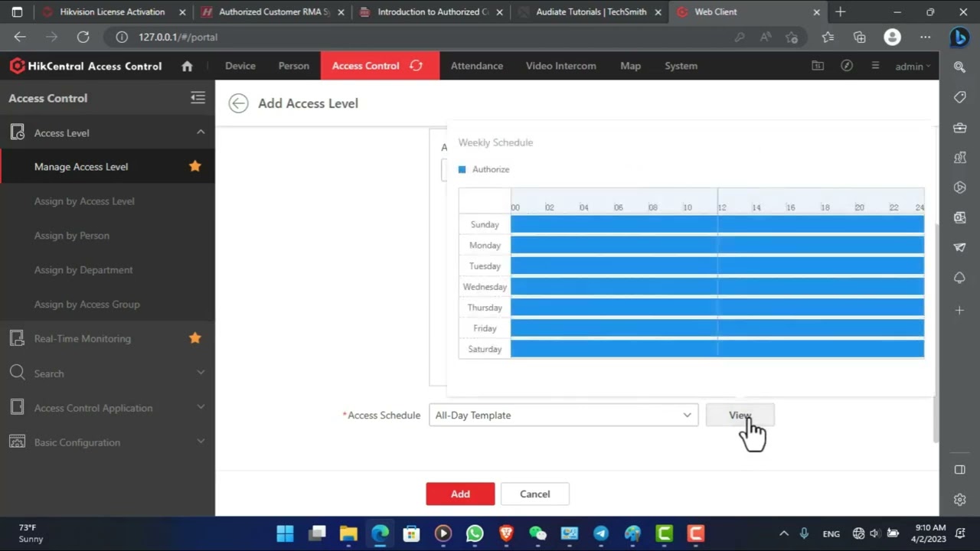The height and width of the screenshot is (551, 980).
Task: Expand the Search section
Action: point(201,373)
